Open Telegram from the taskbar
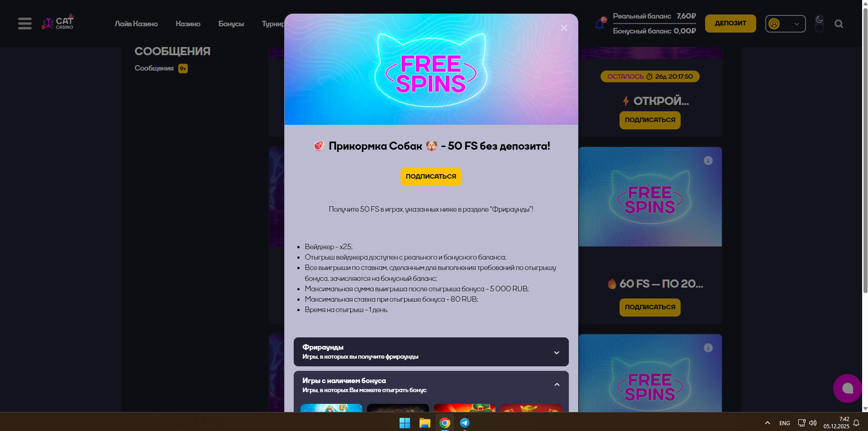868x431 pixels. (465, 423)
